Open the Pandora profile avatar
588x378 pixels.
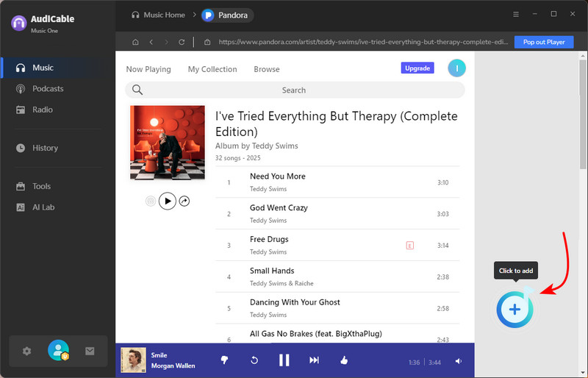point(456,68)
